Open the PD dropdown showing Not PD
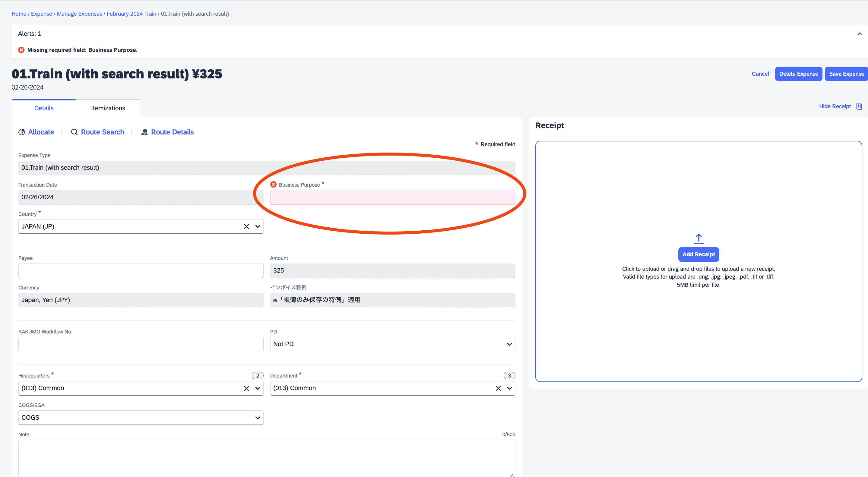Viewport: 868px width, 477px height. [392, 344]
